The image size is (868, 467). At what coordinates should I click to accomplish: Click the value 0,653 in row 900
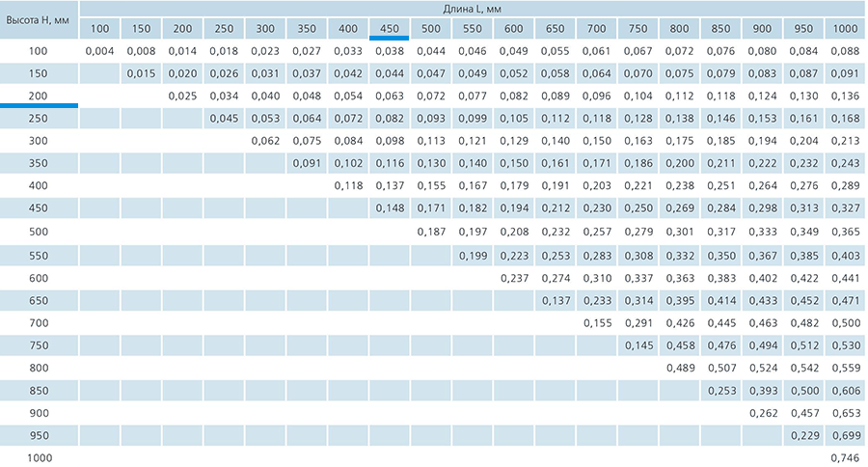[845, 413]
